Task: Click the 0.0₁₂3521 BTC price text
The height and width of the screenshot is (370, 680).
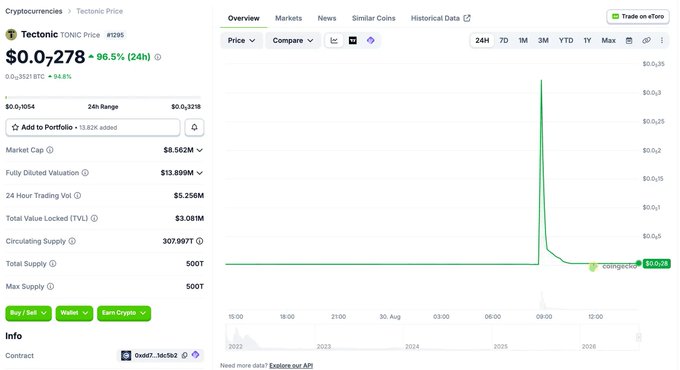Action: [x=25, y=77]
